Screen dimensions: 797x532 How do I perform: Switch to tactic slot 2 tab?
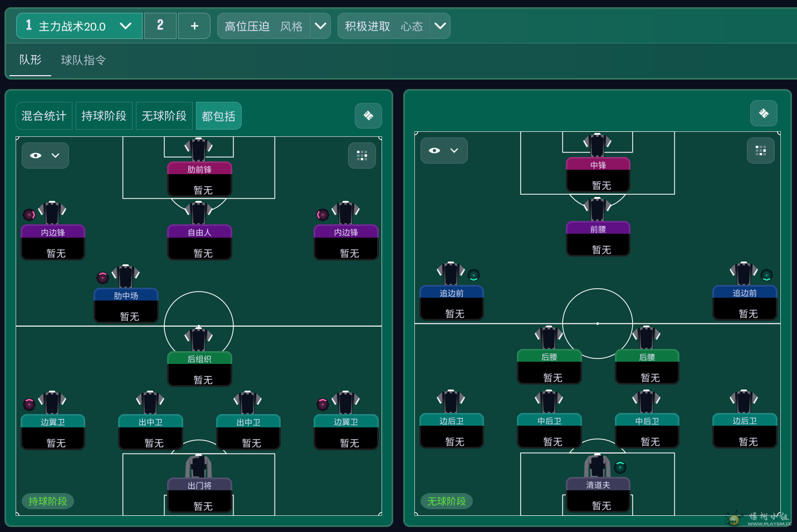(160, 26)
